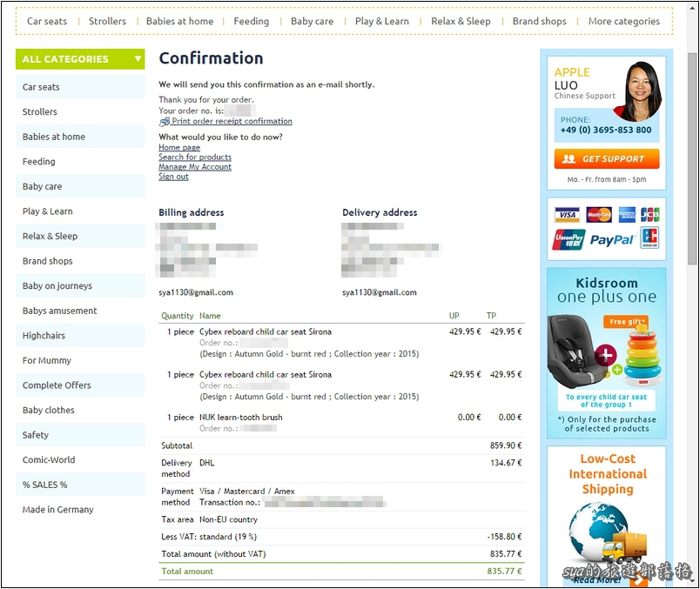Click the UnionPay payment icon
The width and height of the screenshot is (700, 589).
tap(569, 239)
